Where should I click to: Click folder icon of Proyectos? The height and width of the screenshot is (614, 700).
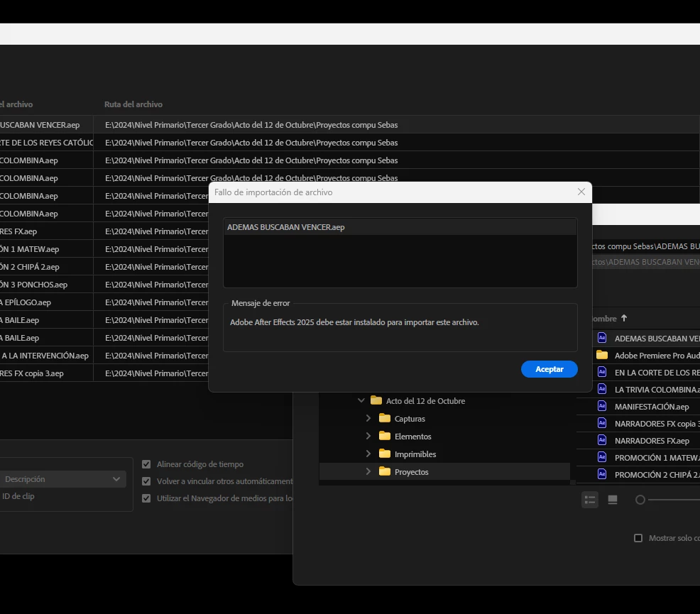coord(384,471)
